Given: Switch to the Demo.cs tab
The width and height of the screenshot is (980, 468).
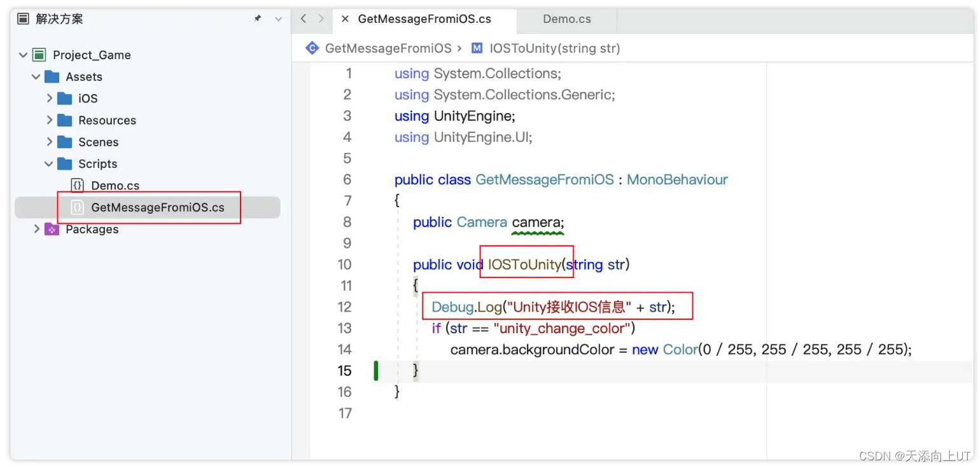Looking at the screenshot, I should pyautogui.click(x=567, y=19).
